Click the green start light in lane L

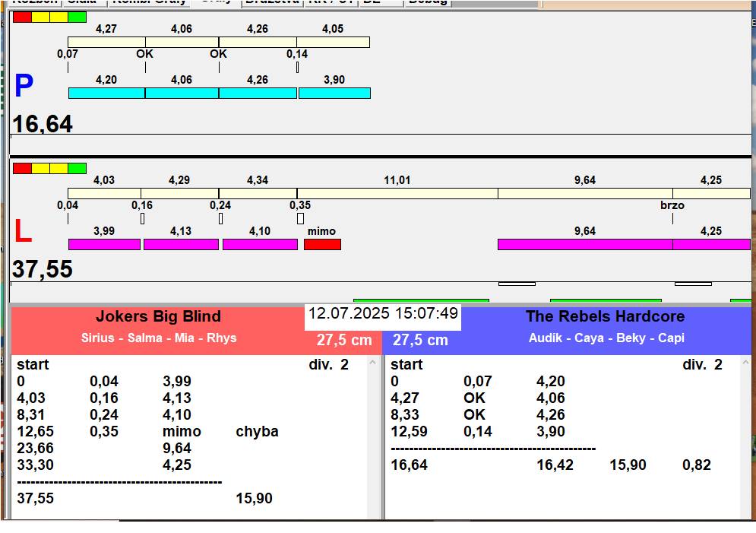click(77, 168)
